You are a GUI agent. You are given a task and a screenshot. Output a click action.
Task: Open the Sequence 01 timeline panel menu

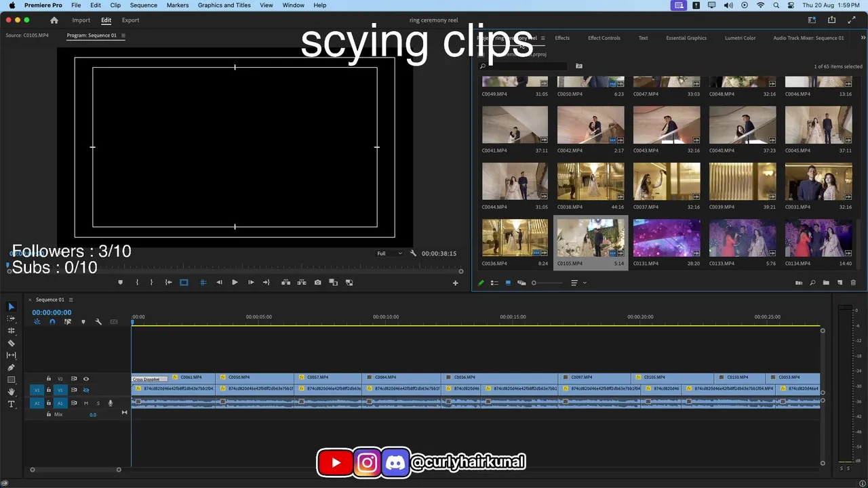coord(71,300)
